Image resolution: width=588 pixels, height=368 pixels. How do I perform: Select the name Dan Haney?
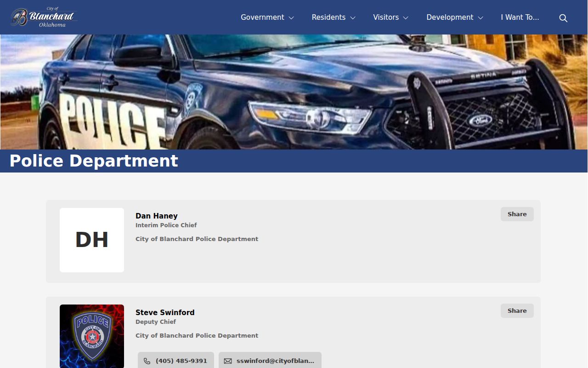click(157, 216)
